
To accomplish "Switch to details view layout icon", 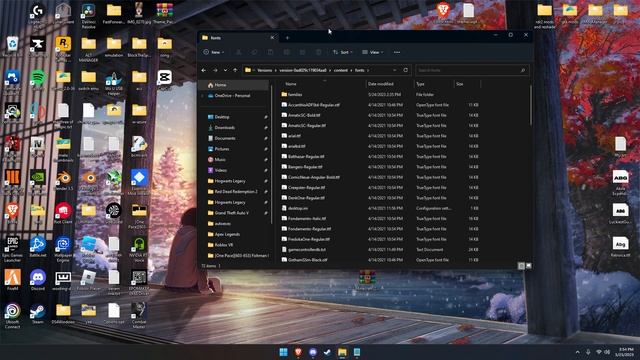I will [521, 266].
